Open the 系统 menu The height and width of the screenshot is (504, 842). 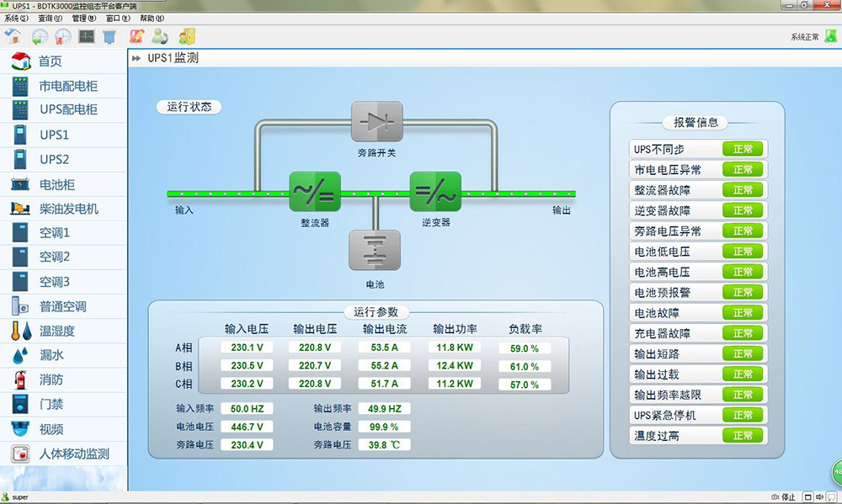pyautogui.click(x=17, y=18)
